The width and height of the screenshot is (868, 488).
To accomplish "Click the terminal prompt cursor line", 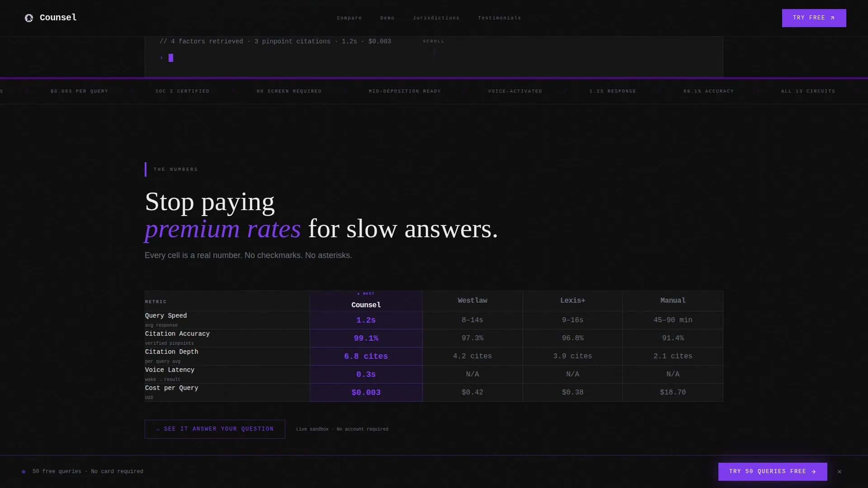I will point(166,58).
